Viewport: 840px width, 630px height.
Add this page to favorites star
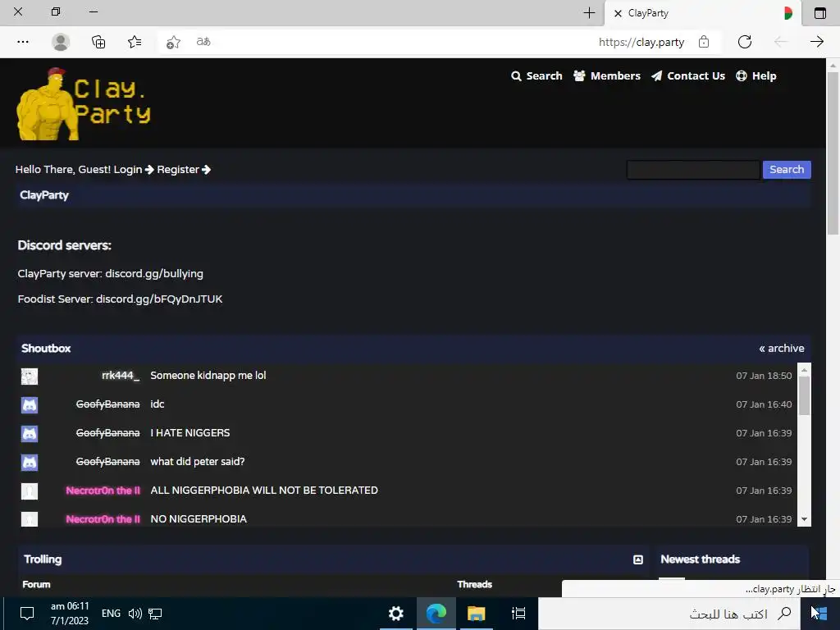172,42
